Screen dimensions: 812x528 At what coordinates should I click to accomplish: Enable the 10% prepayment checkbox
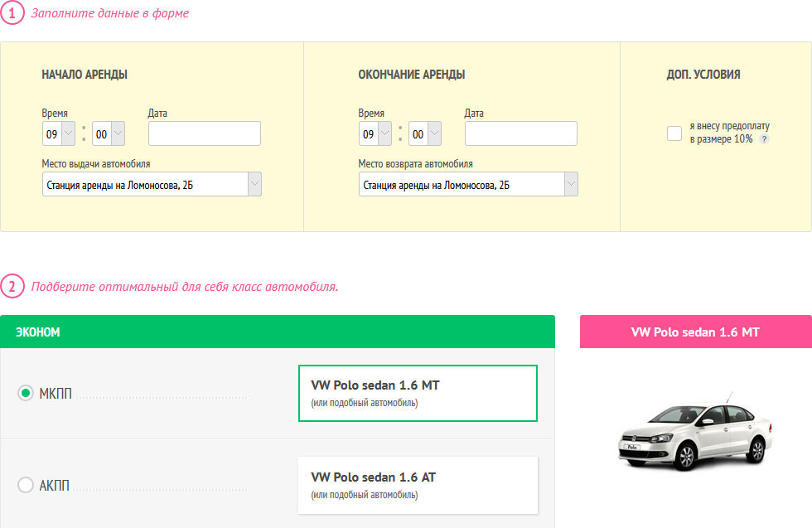pos(674,133)
